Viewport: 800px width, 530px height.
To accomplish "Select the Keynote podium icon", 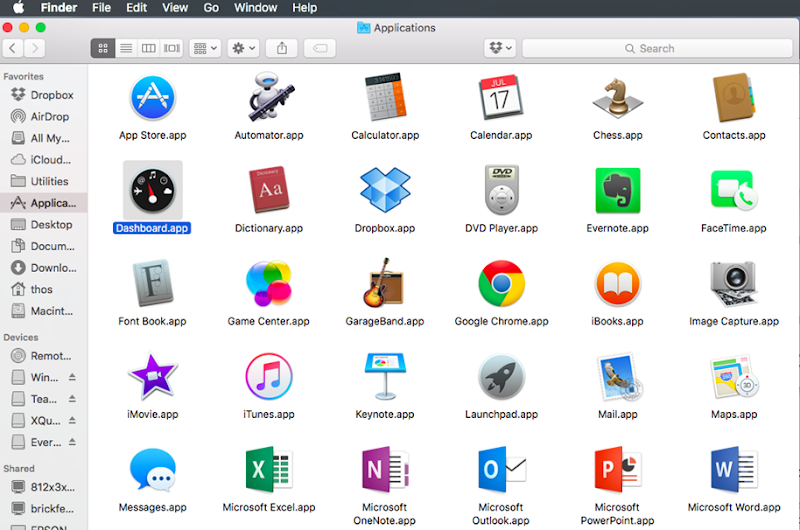I will [385, 376].
